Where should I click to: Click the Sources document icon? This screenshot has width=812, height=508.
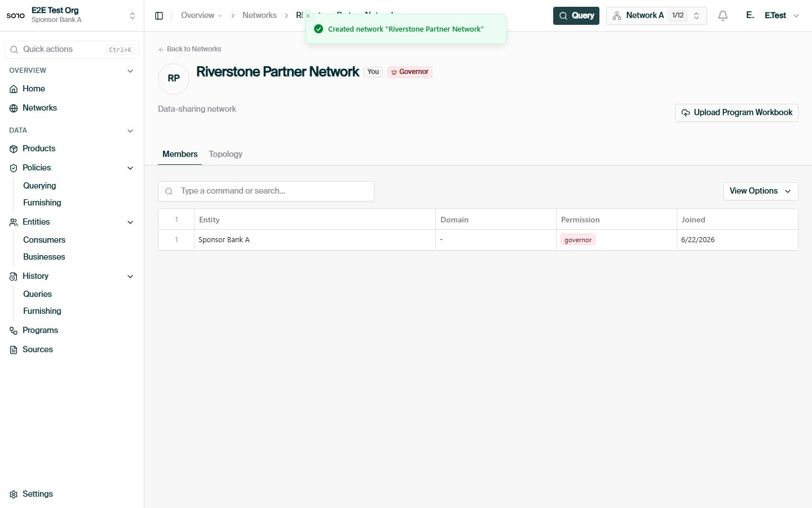(14, 350)
